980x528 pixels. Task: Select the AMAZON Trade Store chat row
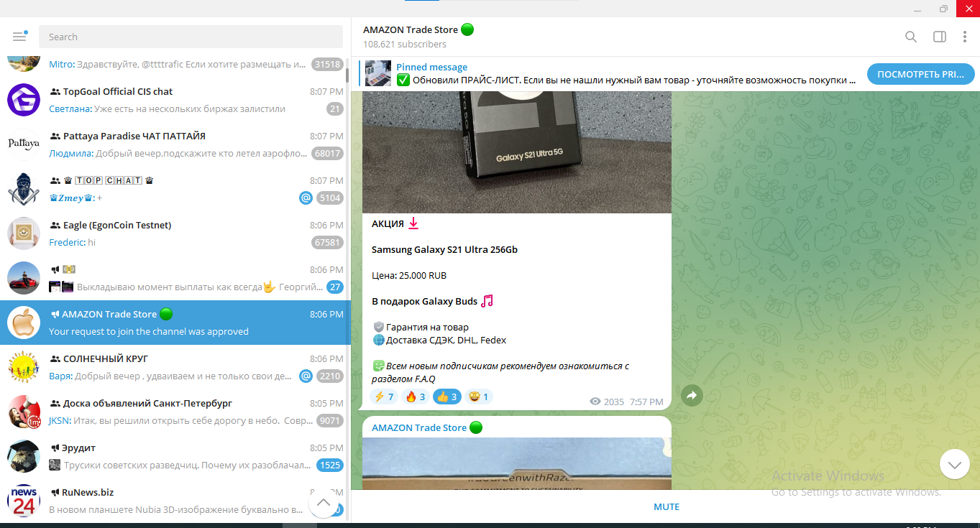pyautogui.click(x=175, y=323)
